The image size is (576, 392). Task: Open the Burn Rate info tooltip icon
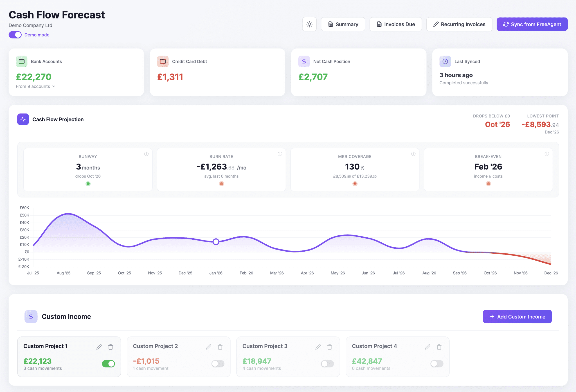[x=280, y=154]
